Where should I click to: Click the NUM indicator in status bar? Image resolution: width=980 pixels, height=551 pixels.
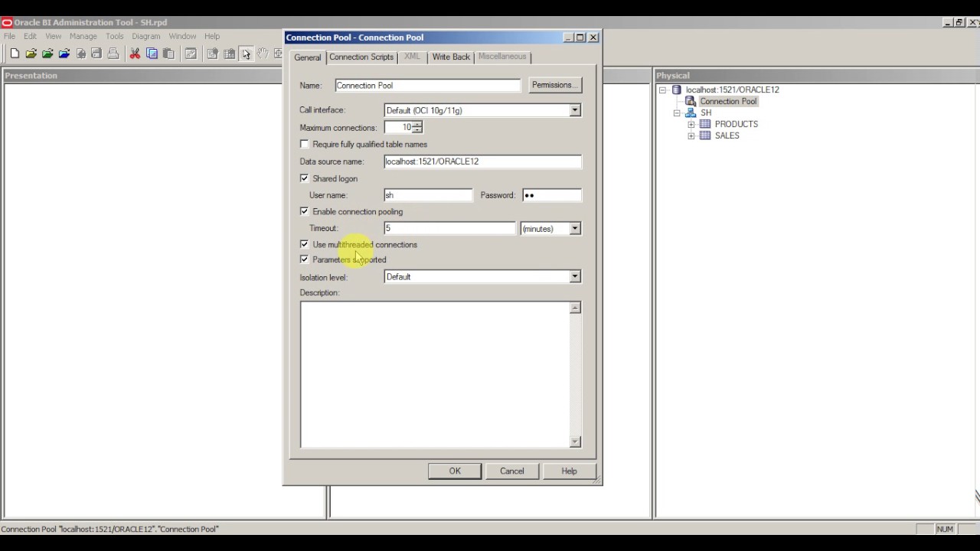tap(945, 529)
